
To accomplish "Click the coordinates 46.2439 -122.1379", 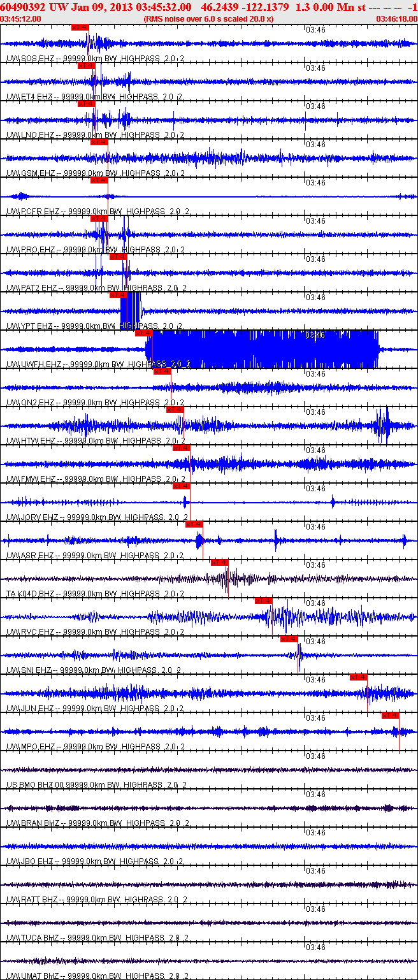I will click(245, 6).
